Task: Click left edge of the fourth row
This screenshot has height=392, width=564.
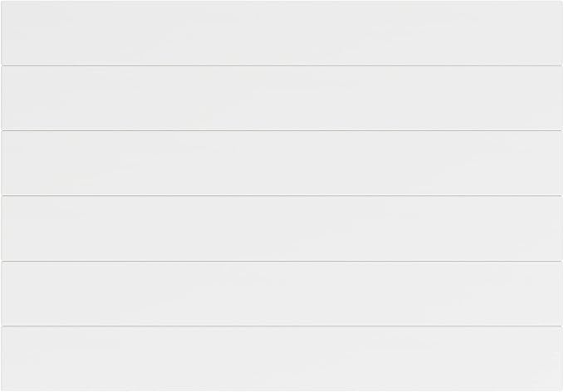Action: click(x=2, y=228)
